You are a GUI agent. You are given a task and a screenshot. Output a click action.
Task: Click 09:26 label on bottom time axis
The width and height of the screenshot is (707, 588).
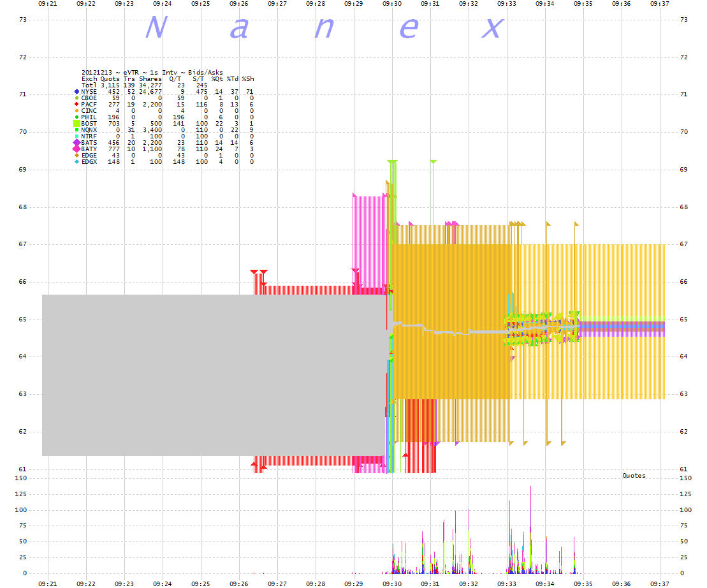[239, 584]
